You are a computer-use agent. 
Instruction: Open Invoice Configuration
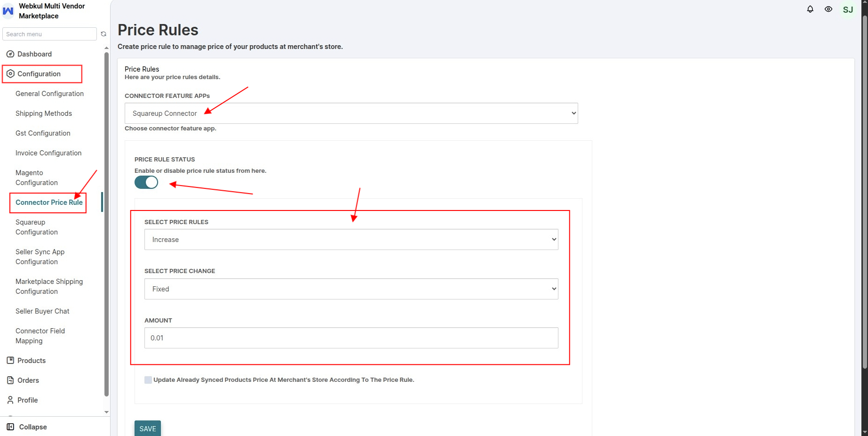click(48, 153)
